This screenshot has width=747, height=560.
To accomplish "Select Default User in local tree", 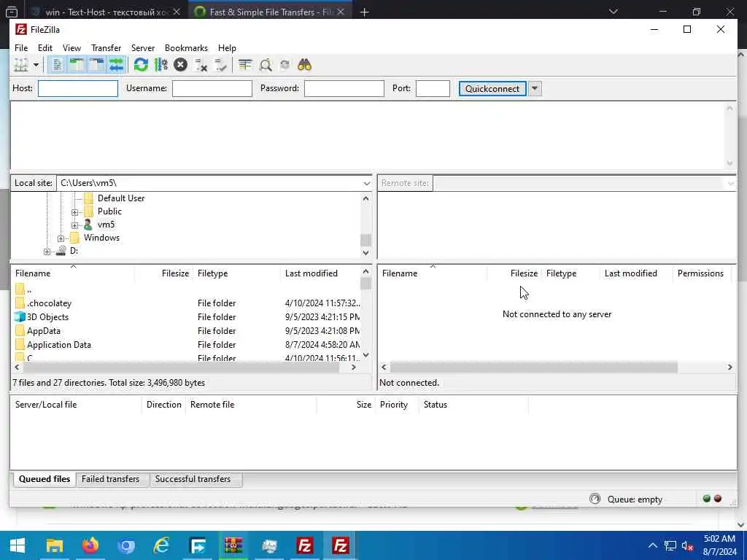I will [x=121, y=198].
